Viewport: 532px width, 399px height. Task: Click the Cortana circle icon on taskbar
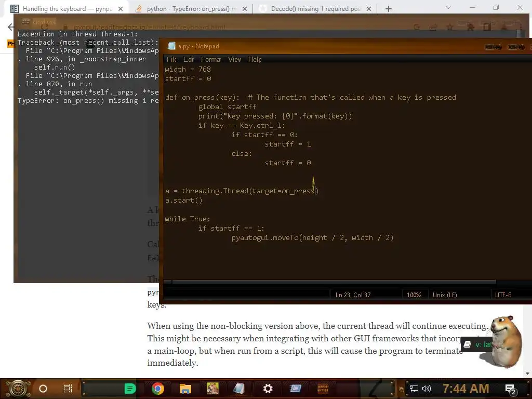click(43, 389)
